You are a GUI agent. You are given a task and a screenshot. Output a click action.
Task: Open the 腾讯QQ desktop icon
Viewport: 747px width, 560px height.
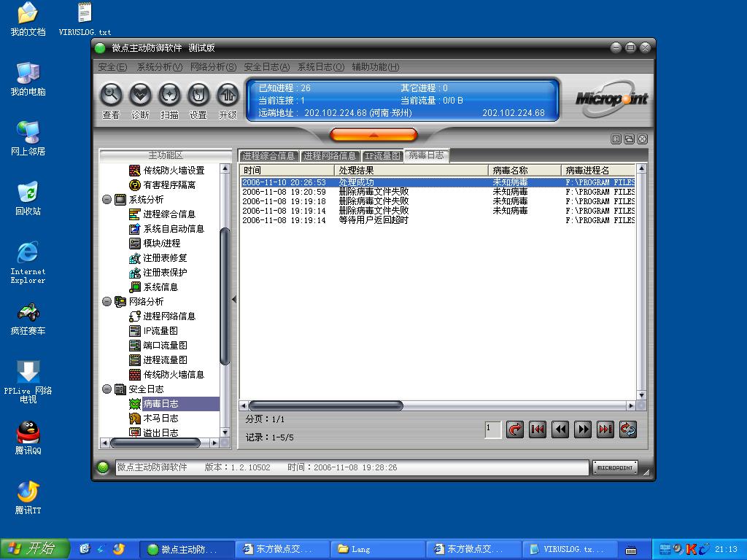(28, 437)
